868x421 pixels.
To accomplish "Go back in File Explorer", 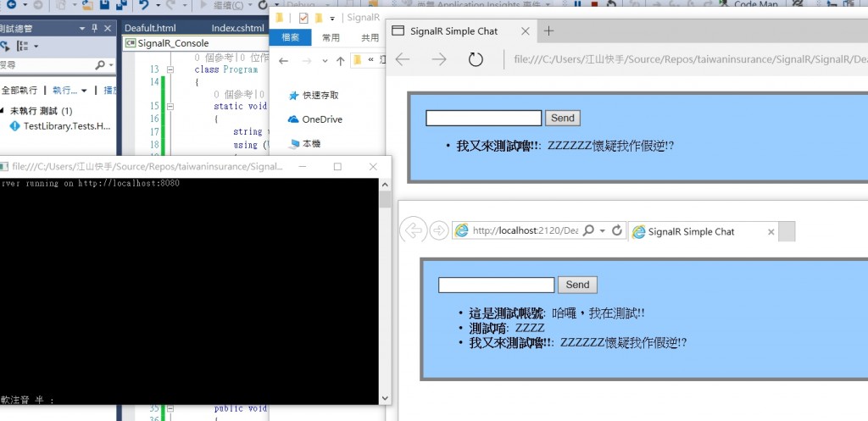I will [x=283, y=61].
